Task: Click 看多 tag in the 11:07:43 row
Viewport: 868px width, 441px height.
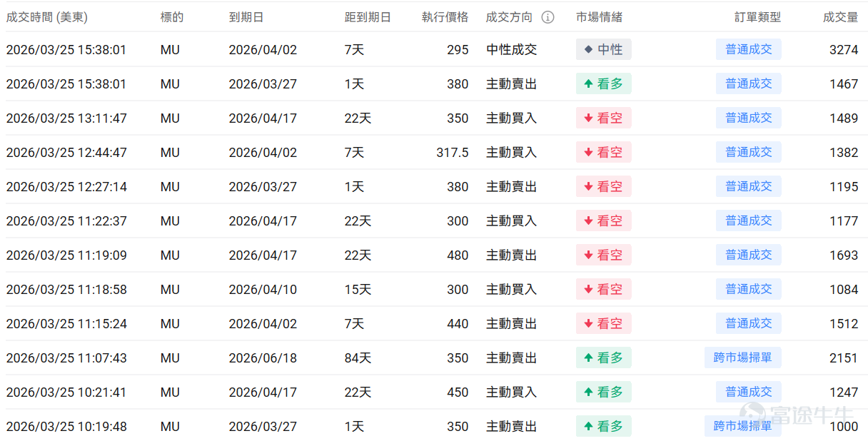Action: point(604,358)
